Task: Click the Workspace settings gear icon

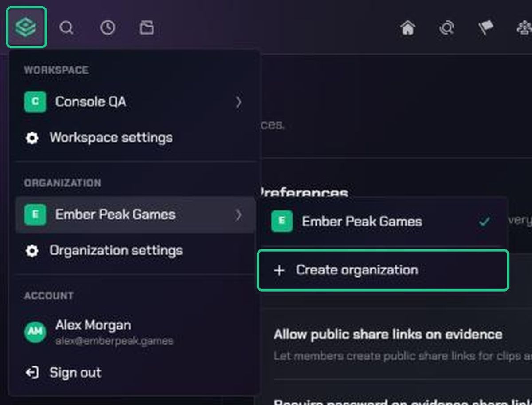Action: 32,138
